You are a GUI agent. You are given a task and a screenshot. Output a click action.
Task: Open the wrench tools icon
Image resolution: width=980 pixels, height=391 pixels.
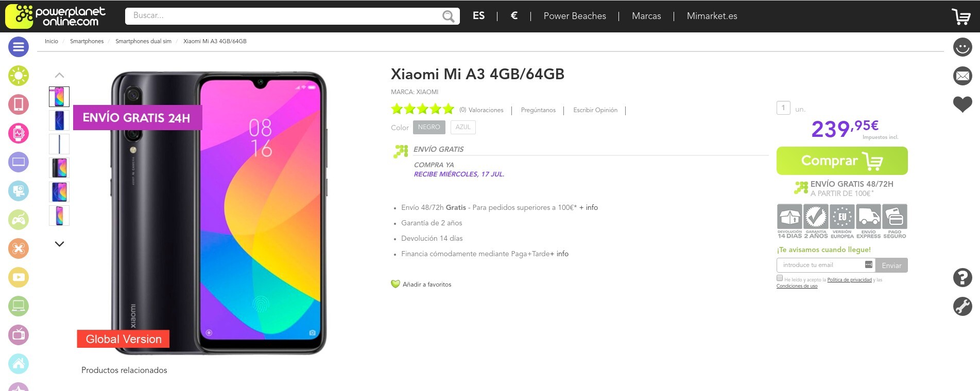962,307
